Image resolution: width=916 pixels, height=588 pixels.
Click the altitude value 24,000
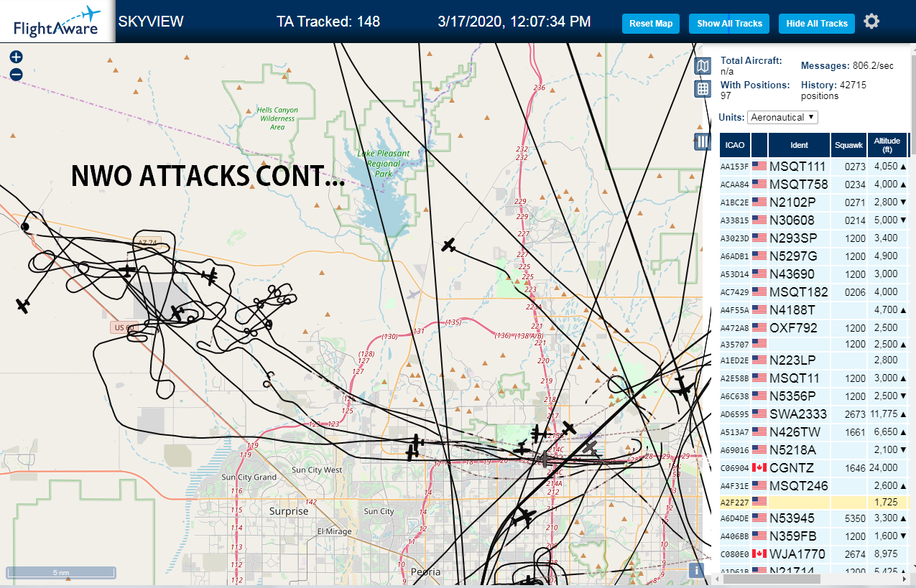pyautogui.click(x=884, y=468)
